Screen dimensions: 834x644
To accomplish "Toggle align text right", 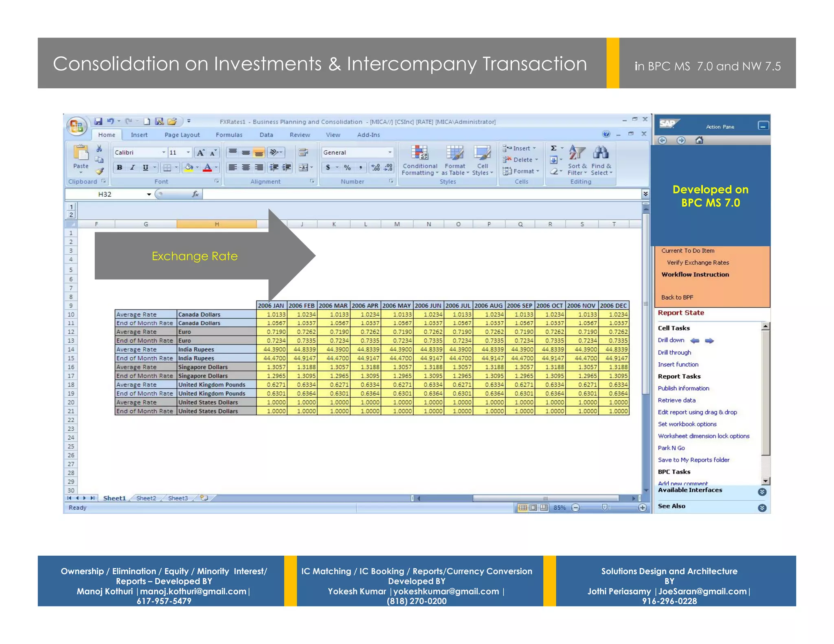I will point(259,167).
